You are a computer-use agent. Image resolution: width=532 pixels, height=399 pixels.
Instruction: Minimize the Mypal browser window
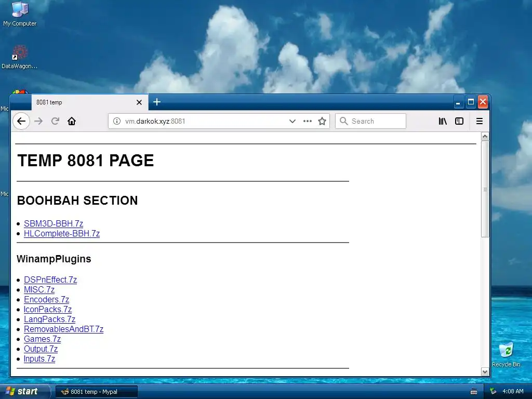[x=458, y=102]
